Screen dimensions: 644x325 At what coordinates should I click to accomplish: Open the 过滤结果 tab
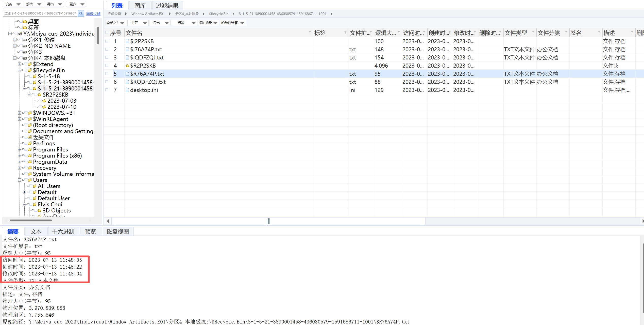coord(167,6)
